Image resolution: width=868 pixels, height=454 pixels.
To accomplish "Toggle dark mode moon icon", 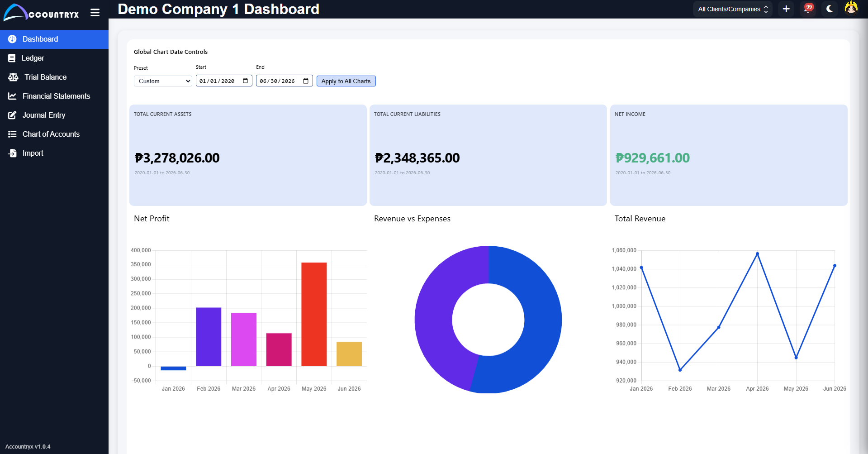I will pyautogui.click(x=830, y=9).
